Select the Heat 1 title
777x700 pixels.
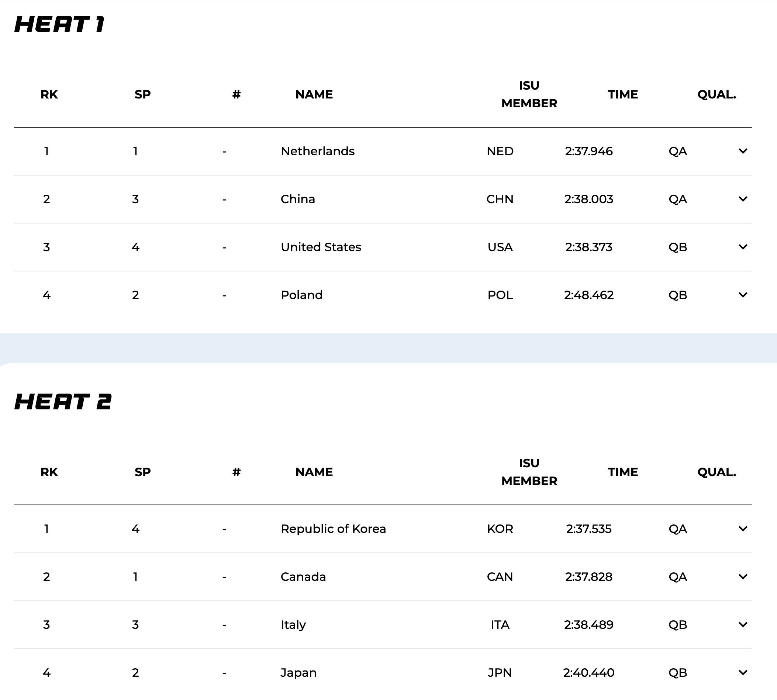tap(59, 24)
